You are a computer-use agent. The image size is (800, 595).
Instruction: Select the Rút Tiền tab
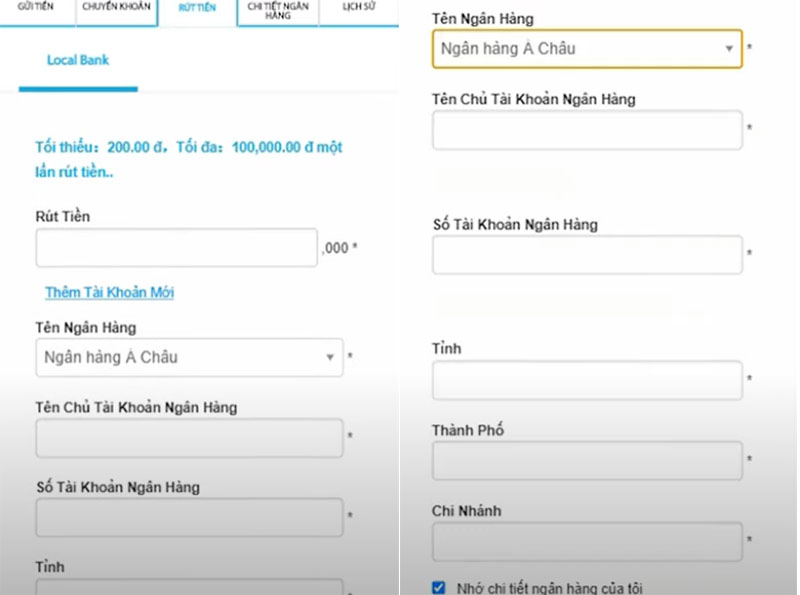[197, 8]
